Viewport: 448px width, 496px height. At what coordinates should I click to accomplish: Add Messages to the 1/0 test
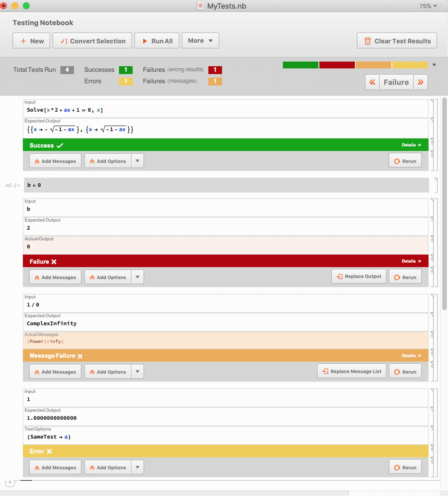[x=55, y=372]
